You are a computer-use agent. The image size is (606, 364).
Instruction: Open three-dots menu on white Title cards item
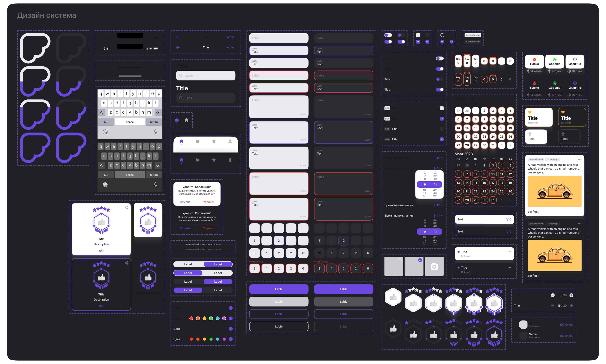click(509, 252)
